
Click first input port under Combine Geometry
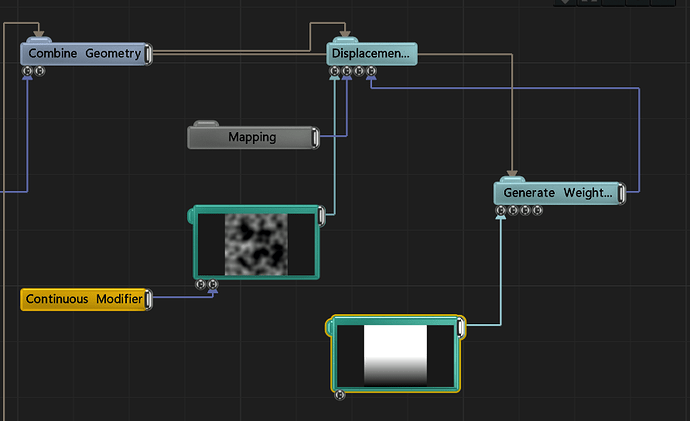(x=27, y=71)
